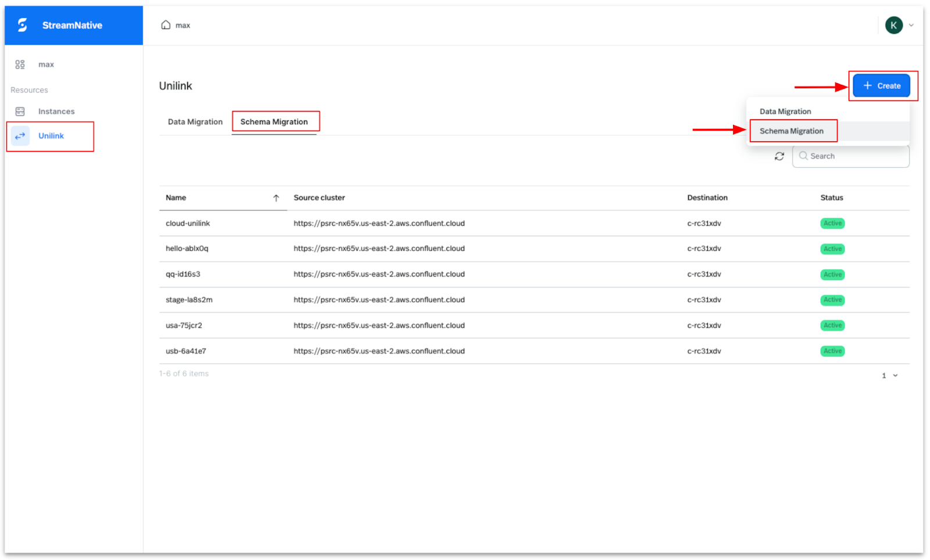Choose Data Migration from the Create menu
The image size is (930, 560).
785,112
